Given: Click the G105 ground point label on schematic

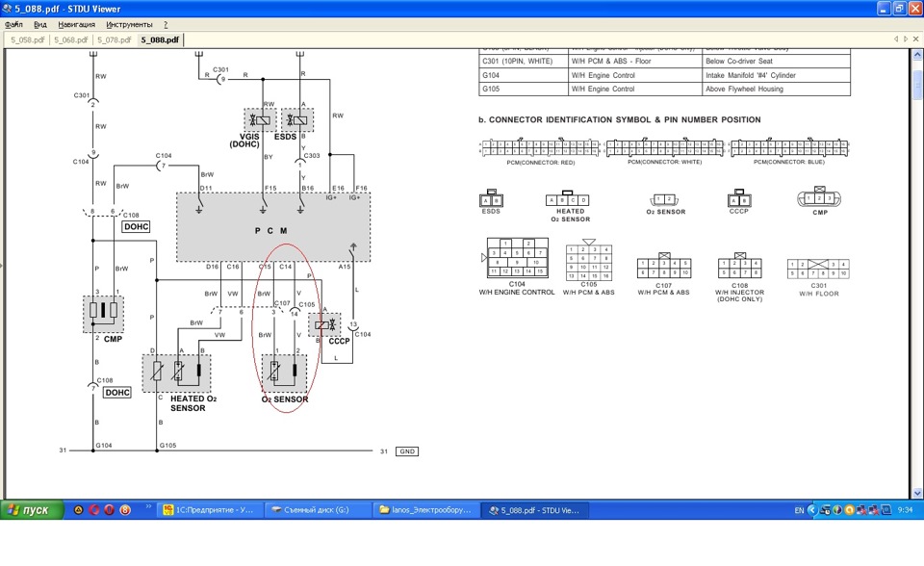Looking at the screenshot, I should pyautogui.click(x=167, y=445).
